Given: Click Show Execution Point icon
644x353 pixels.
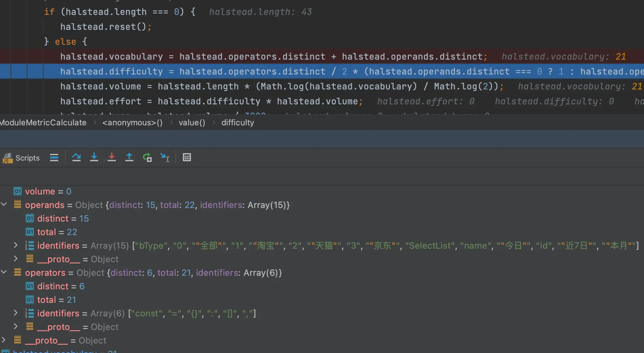Looking at the screenshot, I should pos(54,158).
